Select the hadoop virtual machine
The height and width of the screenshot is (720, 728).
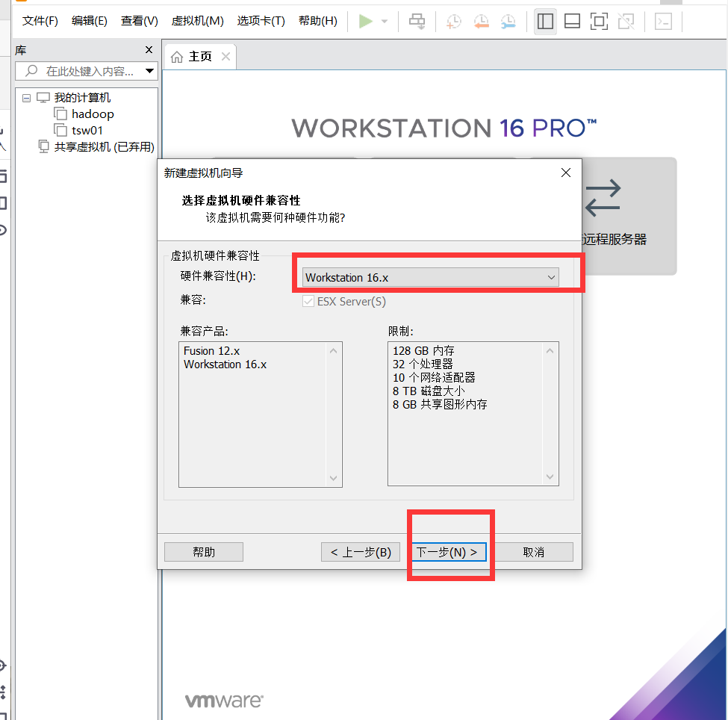(93, 114)
